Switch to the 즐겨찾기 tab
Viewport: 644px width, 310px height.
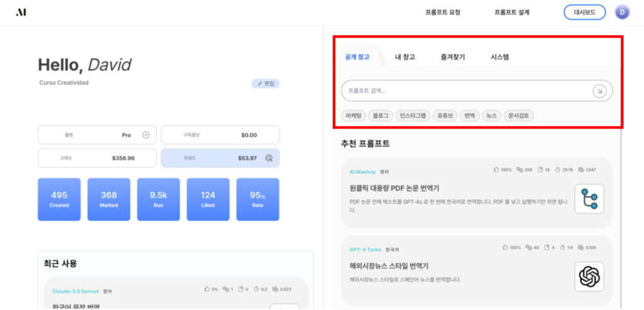coord(453,57)
